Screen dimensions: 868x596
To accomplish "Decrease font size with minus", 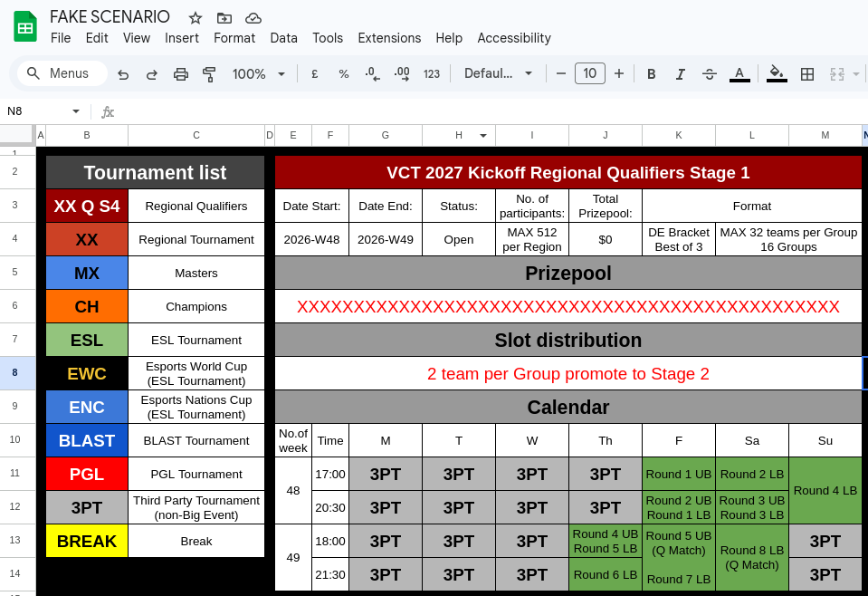I will 561,73.
